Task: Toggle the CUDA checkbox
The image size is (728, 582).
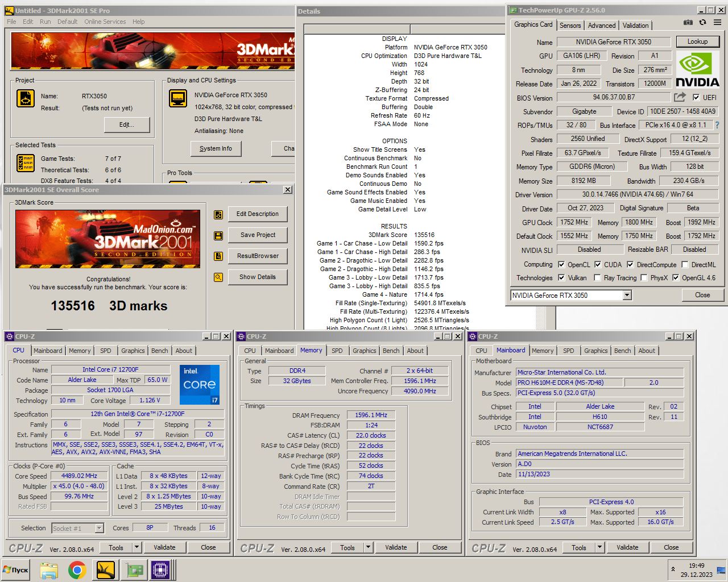Action: [598, 264]
